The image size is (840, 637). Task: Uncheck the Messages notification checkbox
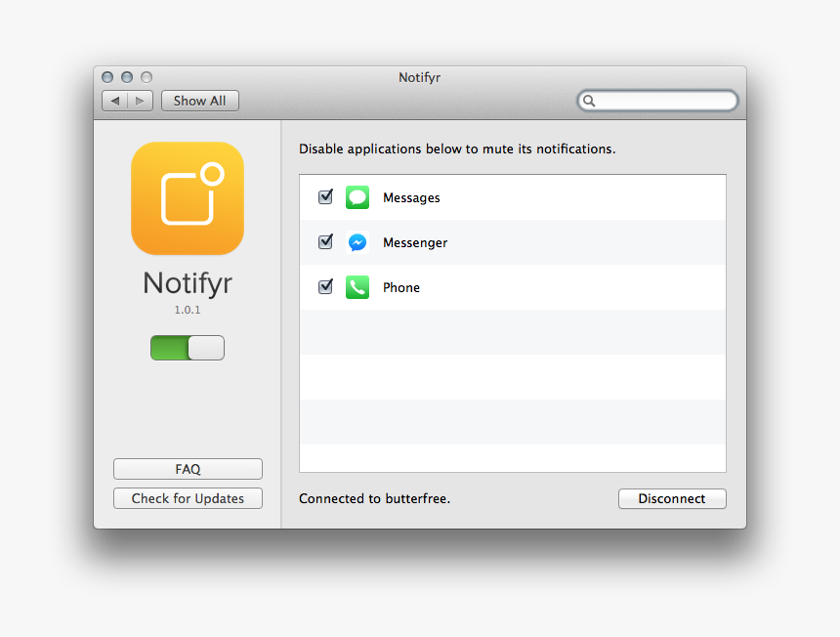coord(325,196)
